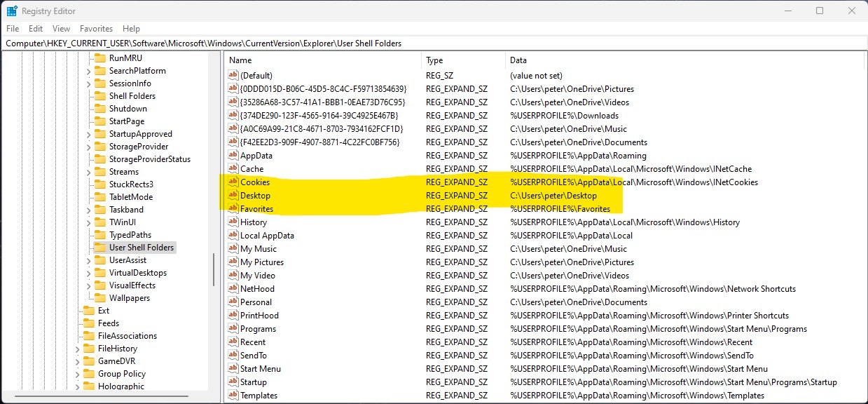Click the Templates value string icon
This screenshot has height=404, width=868.
pyautogui.click(x=233, y=396)
